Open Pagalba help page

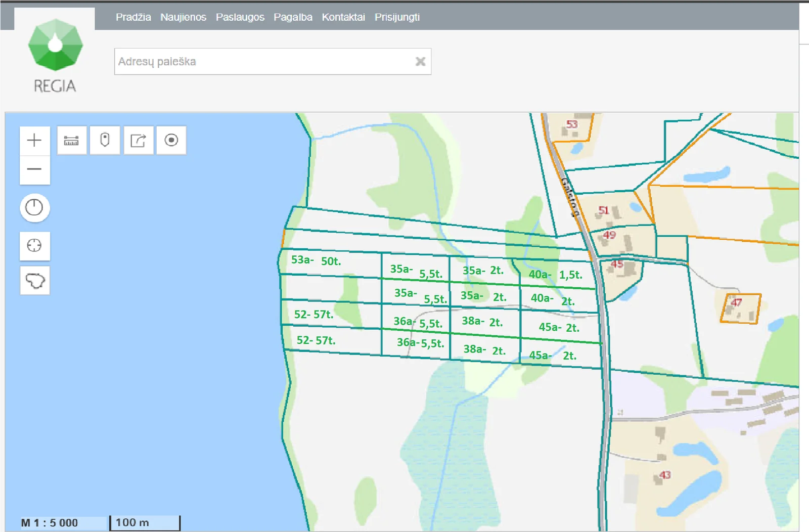pyautogui.click(x=293, y=17)
